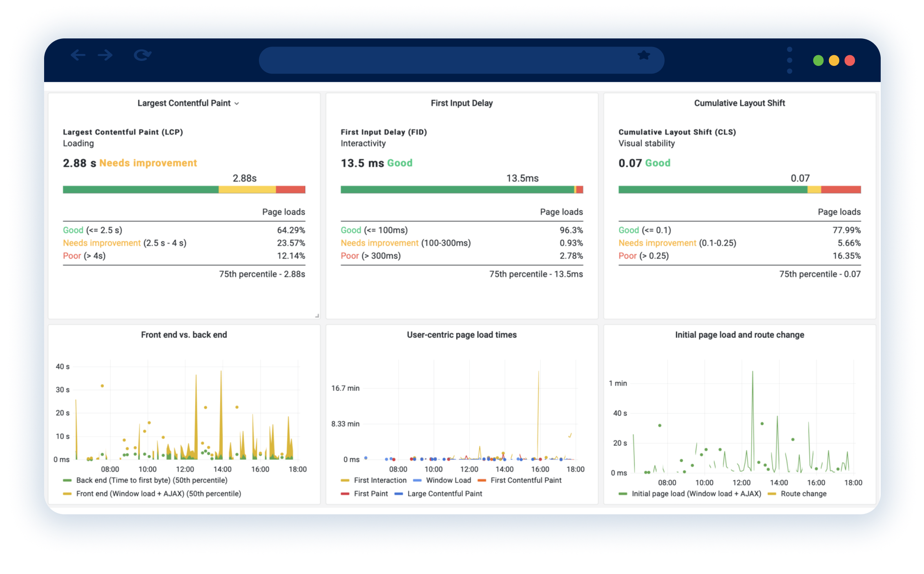Click the yellow segment of the LCP bar
The image size is (924, 574).
click(247, 190)
